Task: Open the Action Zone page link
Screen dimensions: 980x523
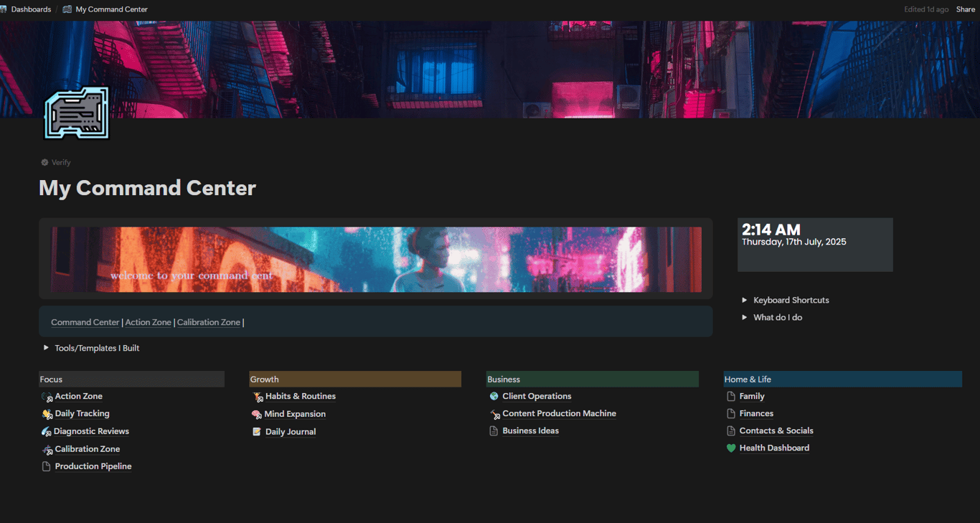Action: click(x=78, y=395)
